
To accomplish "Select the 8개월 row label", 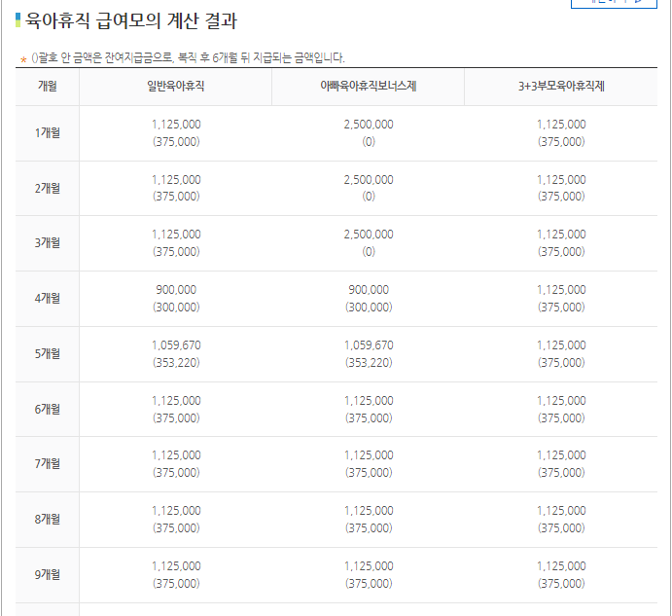I will 47,520.
